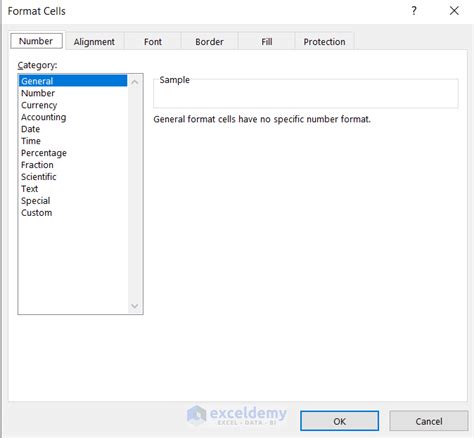Dismiss dialog with Cancel button
Image resolution: width=474 pixels, height=438 pixels.
pyautogui.click(x=429, y=421)
